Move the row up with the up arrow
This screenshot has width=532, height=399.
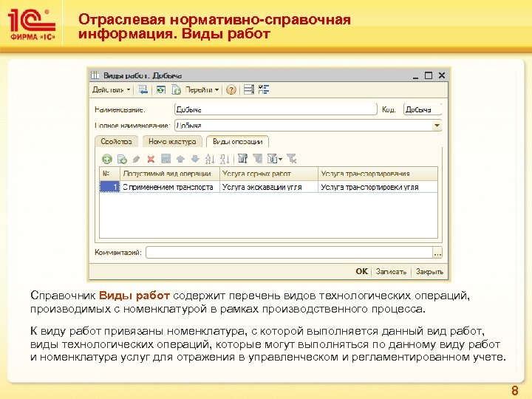(180, 159)
